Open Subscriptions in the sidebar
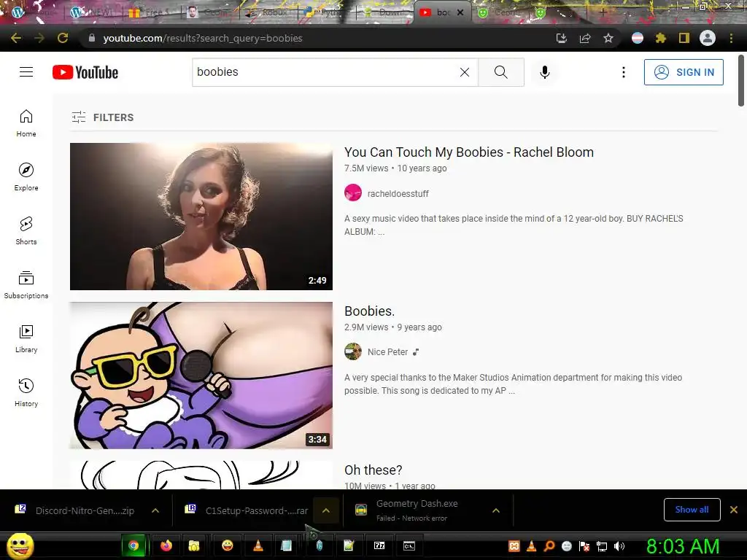747x560 pixels. [x=26, y=284]
